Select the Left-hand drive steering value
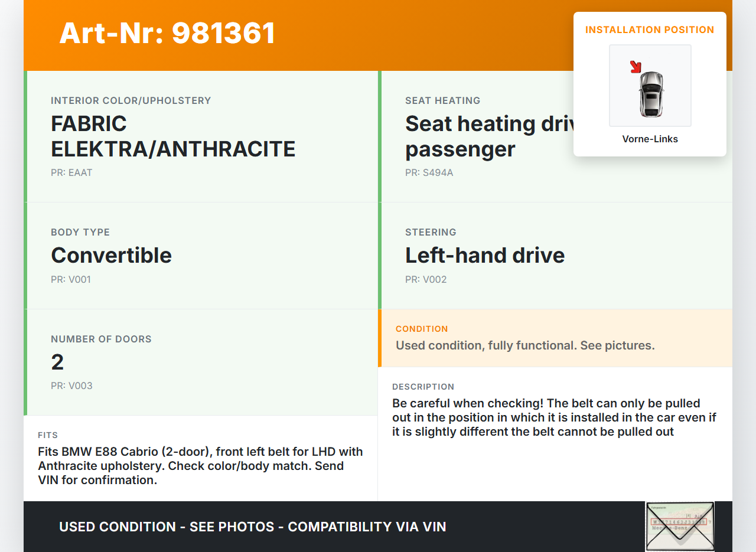Image resolution: width=756 pixels, height=552 pixels. click(x=484, y=255)
